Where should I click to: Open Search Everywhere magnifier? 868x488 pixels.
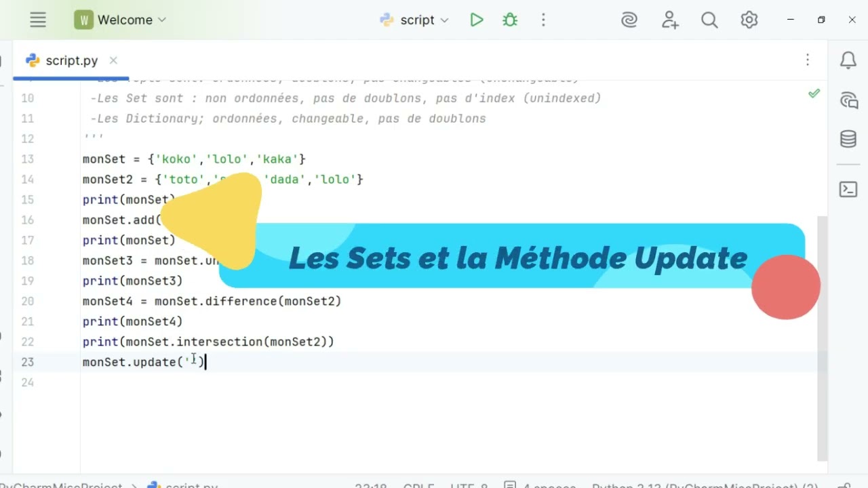coord(709,20)
